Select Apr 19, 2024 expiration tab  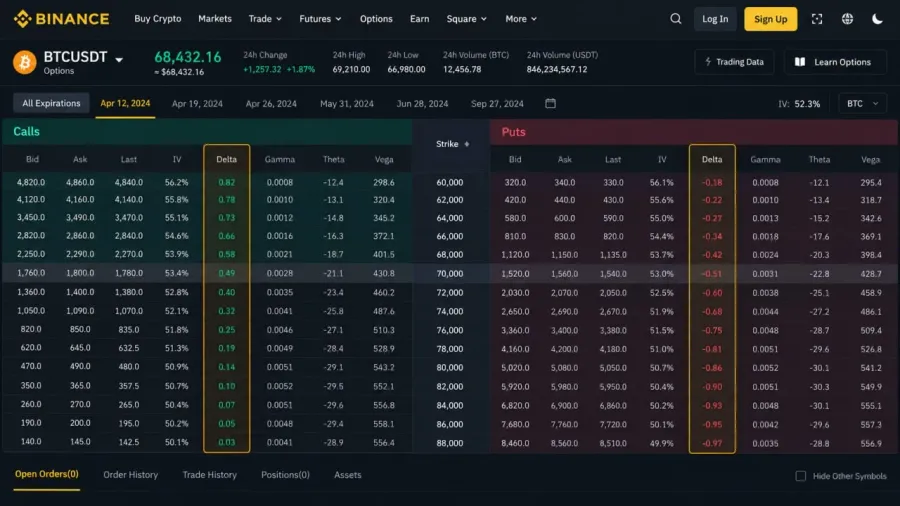click(x=197, y=104)
